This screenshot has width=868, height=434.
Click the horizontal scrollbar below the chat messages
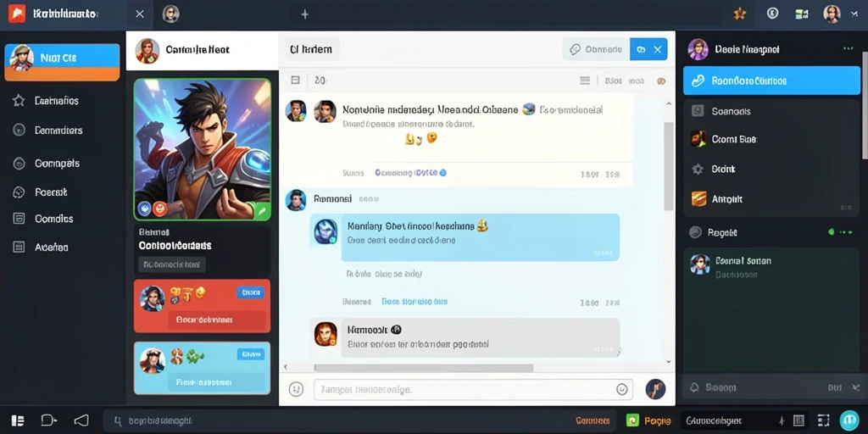pos(424,368)
